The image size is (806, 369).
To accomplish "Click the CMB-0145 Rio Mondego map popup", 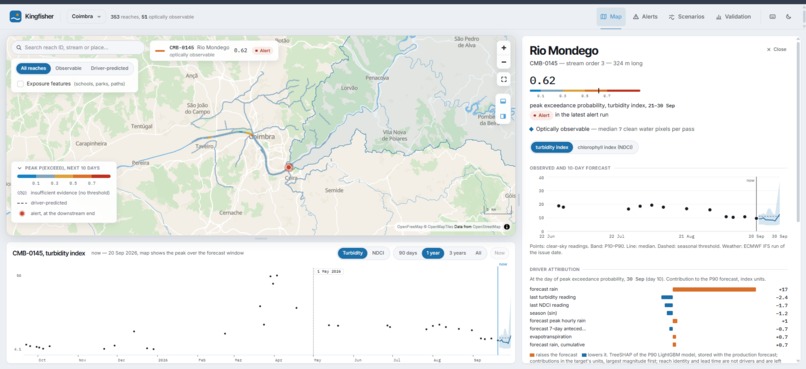I will [x=214, y=51].
